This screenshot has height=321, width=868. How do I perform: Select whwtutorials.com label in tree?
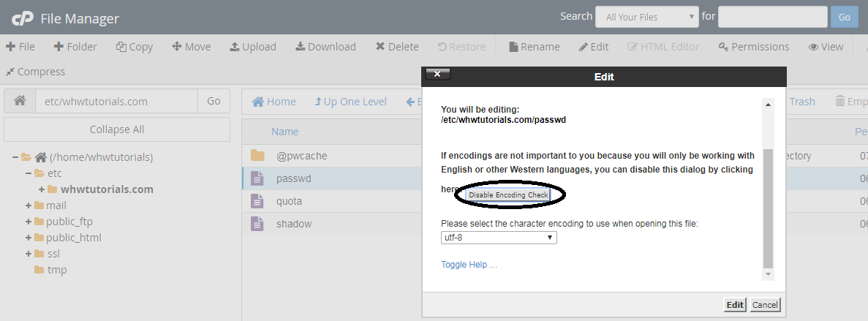pos(107,189)
